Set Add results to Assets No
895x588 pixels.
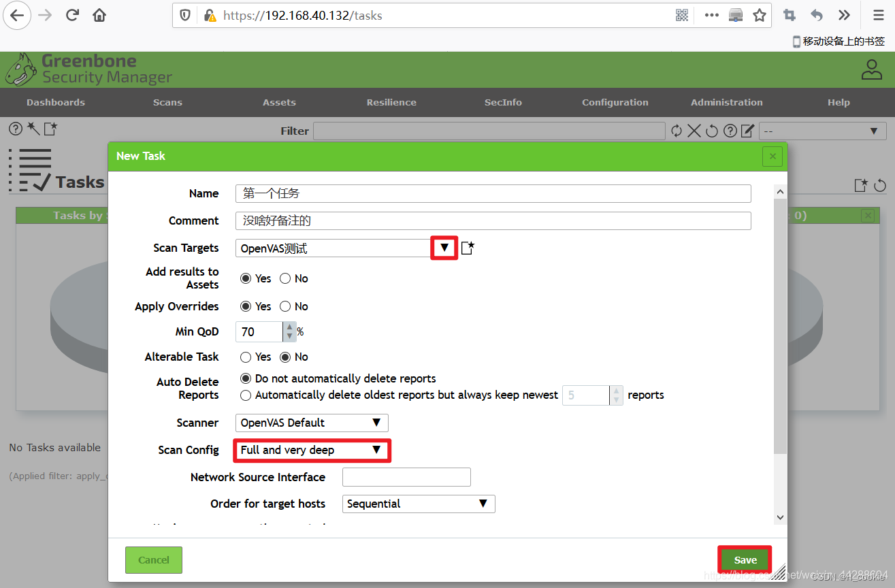tap(285, 278)
